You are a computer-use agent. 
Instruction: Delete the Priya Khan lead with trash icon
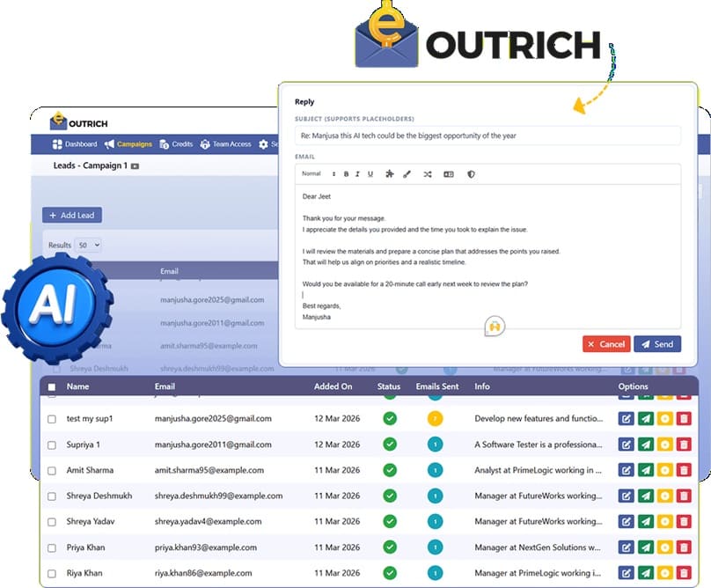(x=684, y=548)
